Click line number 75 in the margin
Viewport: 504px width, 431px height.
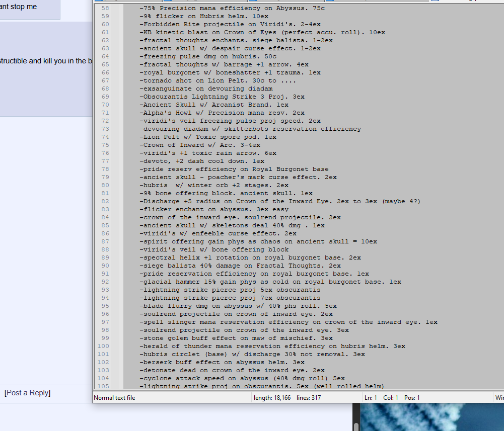tap(105, 145)
